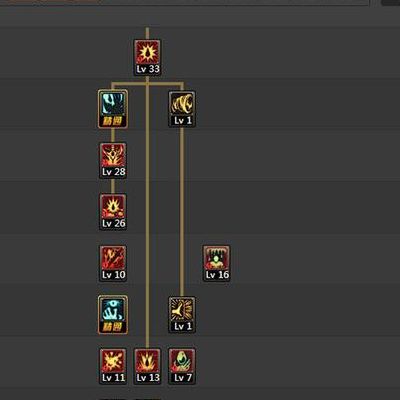The image size is (400, 400).
Task: Pick the Lv 10 red slash skill
Action: click(113, 264)
